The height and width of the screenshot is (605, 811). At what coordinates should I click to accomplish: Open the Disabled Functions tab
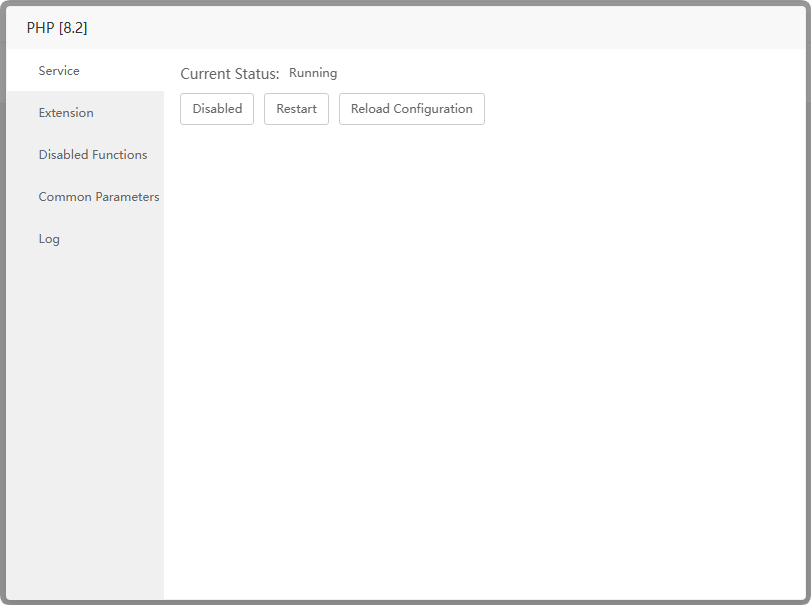click(85, 154)
